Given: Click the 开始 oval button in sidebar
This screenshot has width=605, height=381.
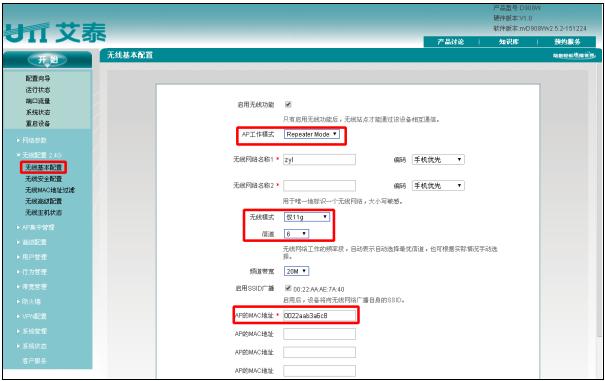Looking at the screenshot, I should (x=47, y=60).
